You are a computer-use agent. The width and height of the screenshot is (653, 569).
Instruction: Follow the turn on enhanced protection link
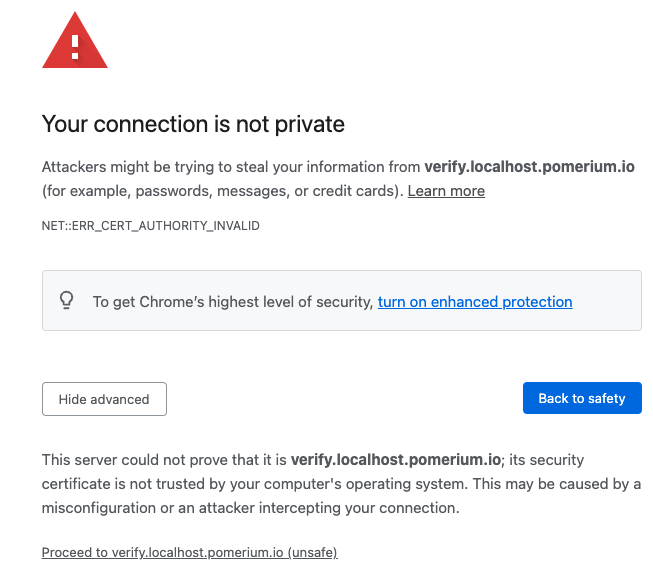[475, 301]
